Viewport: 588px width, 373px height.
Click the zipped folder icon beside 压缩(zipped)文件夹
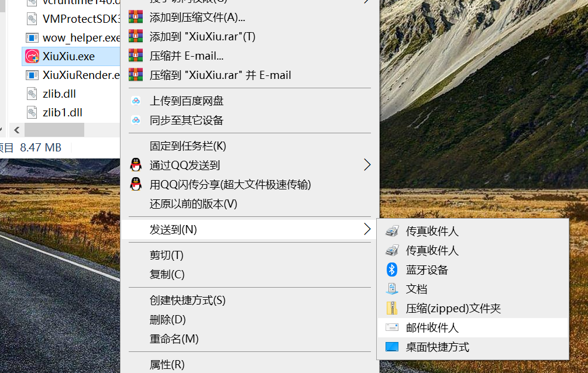[392, 308]
